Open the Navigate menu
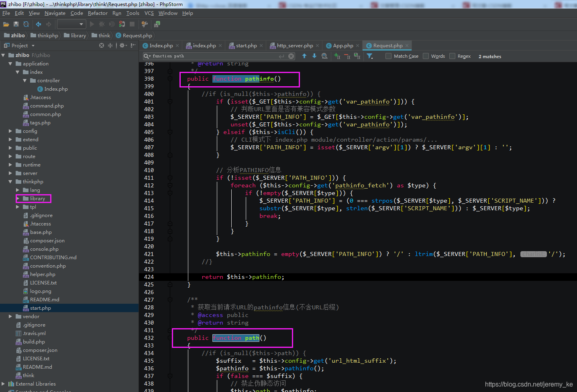This screenshot has height=392, width=577. click(55, 13)
